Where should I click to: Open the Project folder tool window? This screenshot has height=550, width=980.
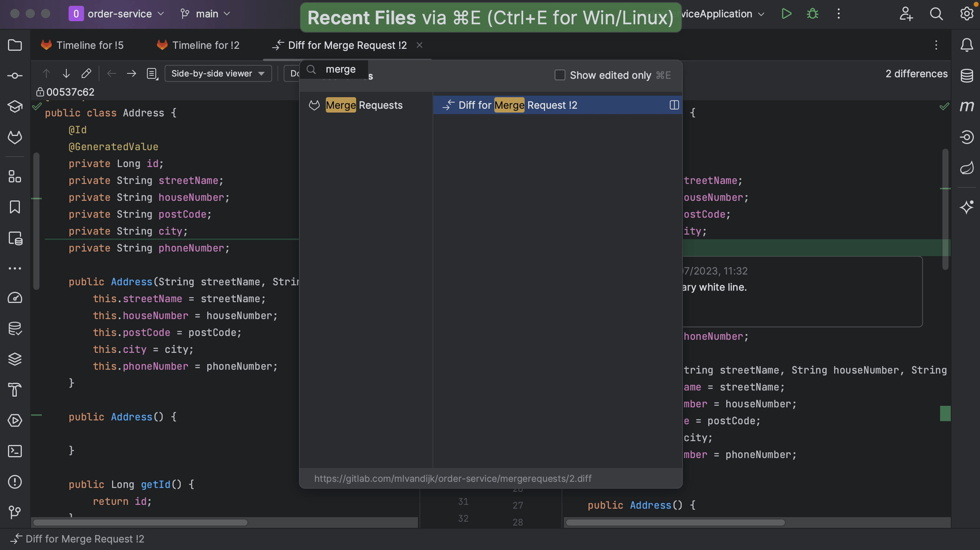15,45
